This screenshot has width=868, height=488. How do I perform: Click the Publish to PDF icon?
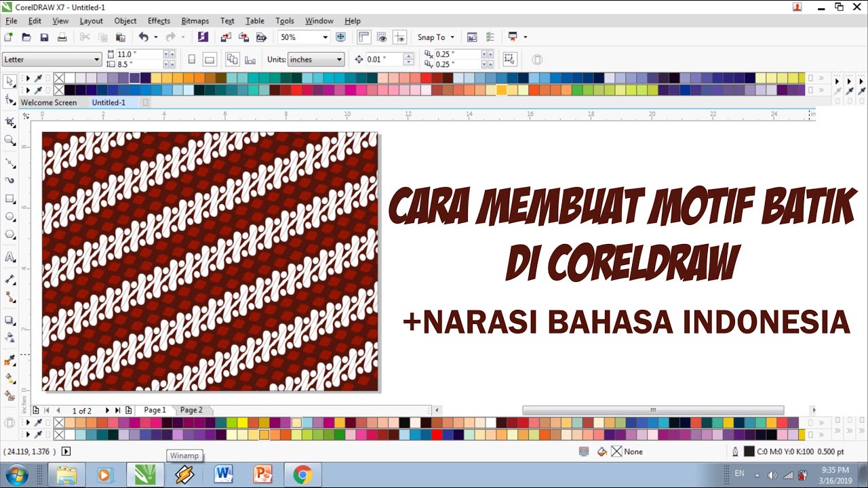(x=260, y=37)
